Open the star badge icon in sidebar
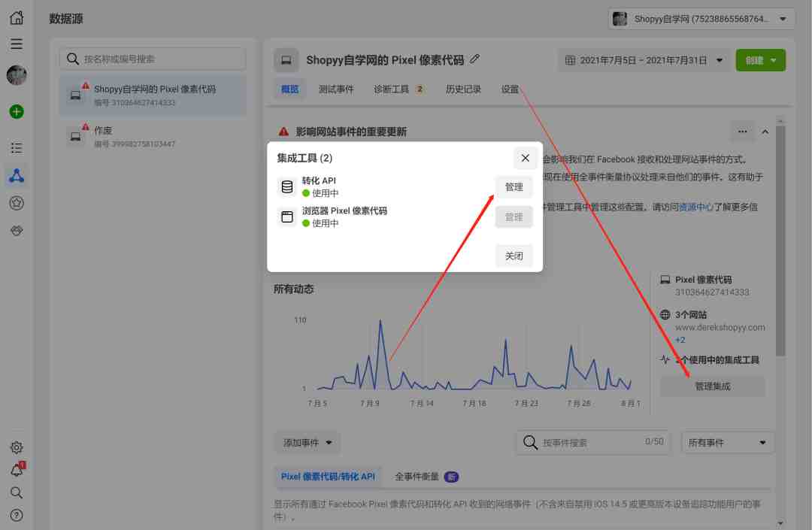 17,204
